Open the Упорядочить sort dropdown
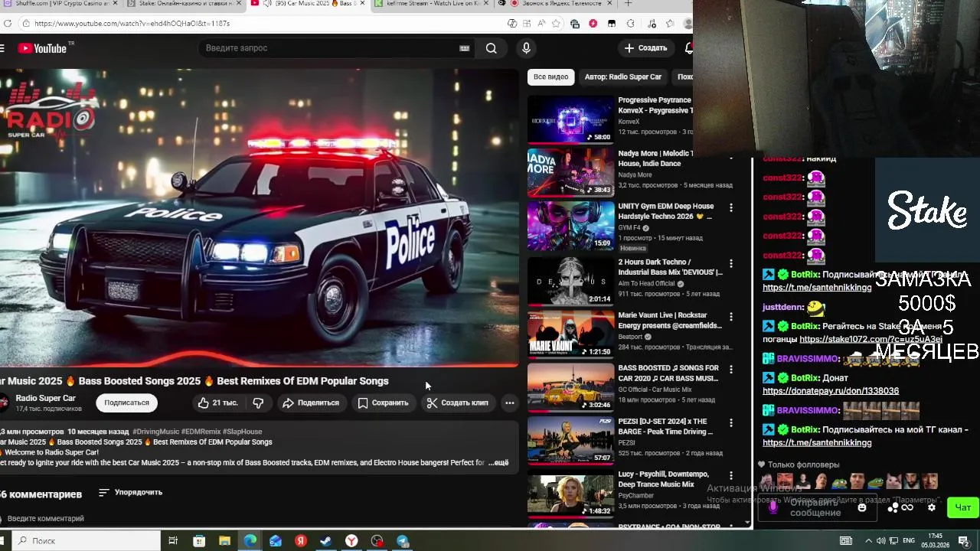The width and height of the screenshot is (980, 551). (131, 493)
